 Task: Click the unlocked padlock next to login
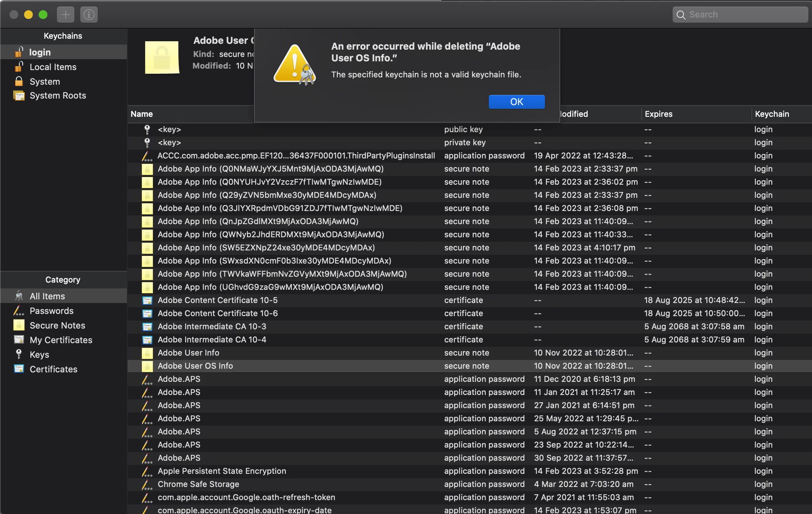tap(19, 52)
